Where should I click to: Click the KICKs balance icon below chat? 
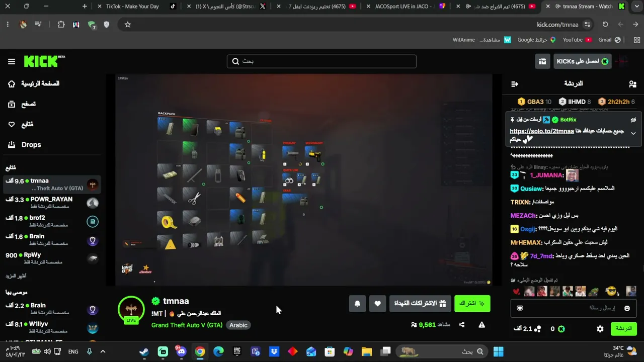coord(561,329)
